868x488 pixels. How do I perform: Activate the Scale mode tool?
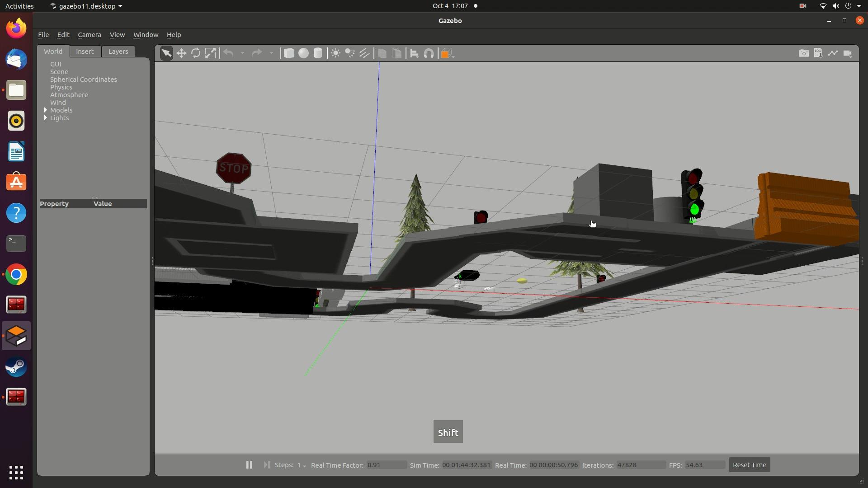point(210,53)
